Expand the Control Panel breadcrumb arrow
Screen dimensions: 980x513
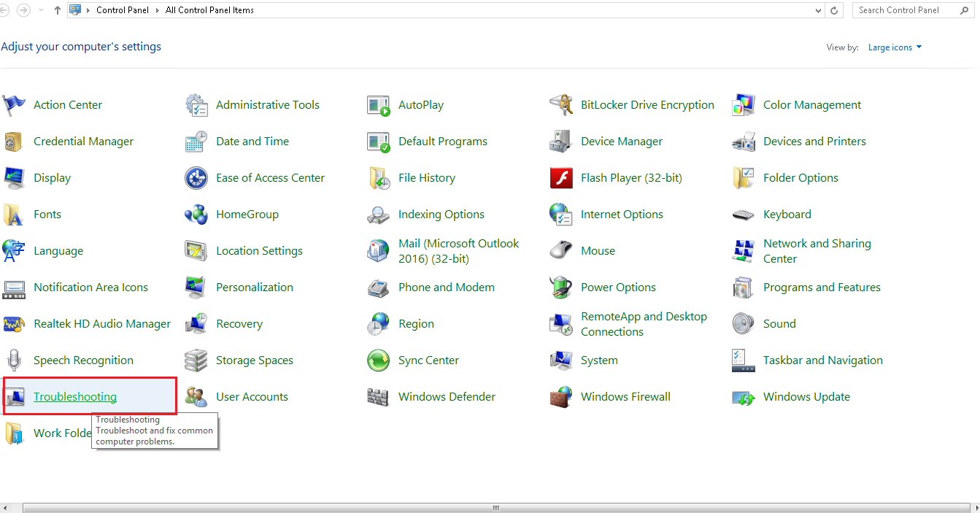tap(159, 10)
